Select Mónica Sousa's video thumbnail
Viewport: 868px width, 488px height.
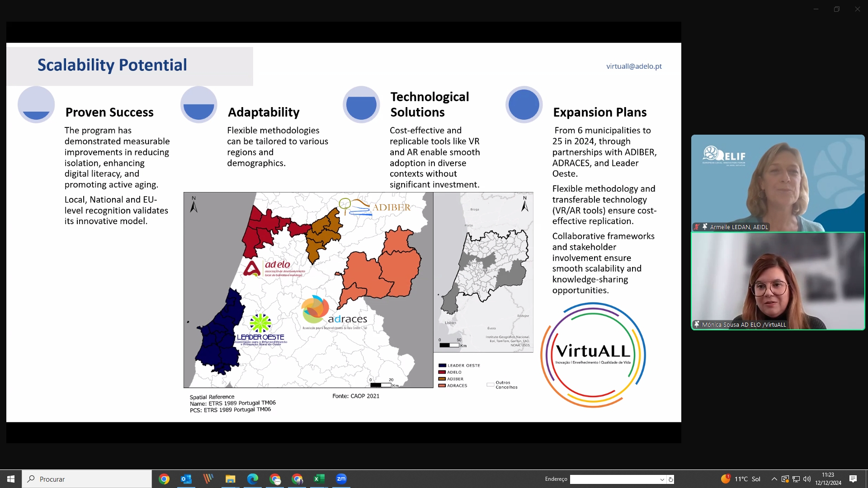(x=778, y=280)
